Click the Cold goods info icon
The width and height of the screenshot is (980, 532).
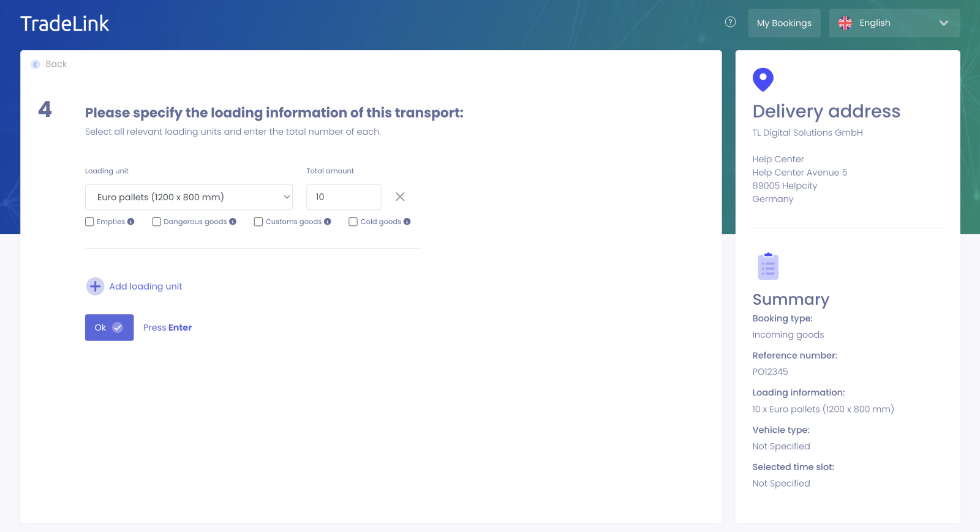tap(407, 222)
